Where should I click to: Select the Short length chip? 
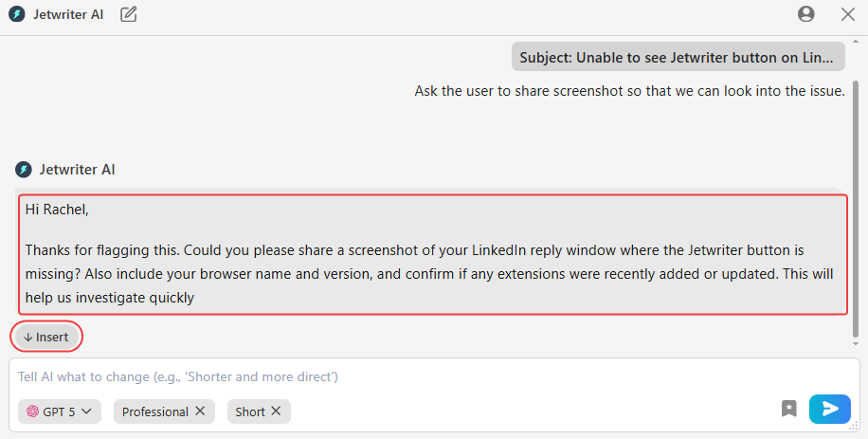[x=250, y=412]
